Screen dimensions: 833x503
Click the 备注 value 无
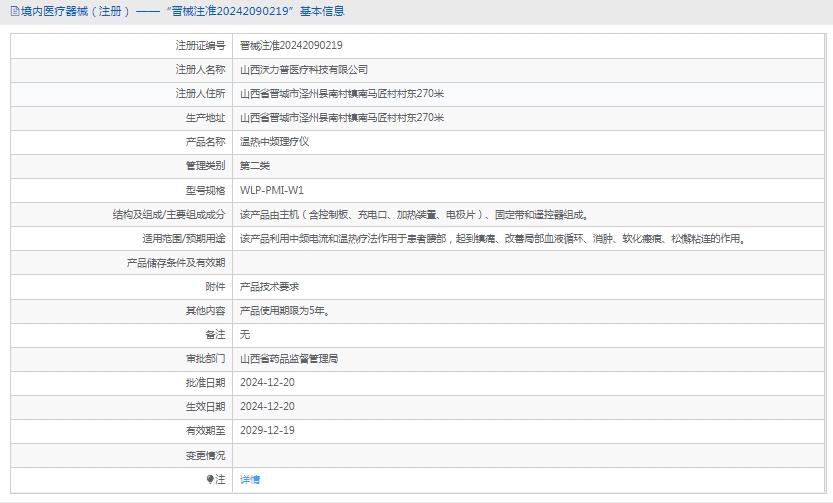[x=245, y=334]
